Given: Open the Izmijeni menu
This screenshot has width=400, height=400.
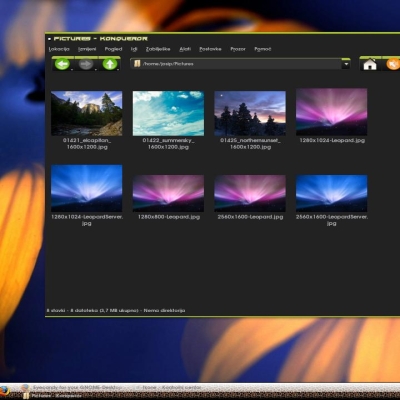Looking at the screenshot, I should 87,49.
